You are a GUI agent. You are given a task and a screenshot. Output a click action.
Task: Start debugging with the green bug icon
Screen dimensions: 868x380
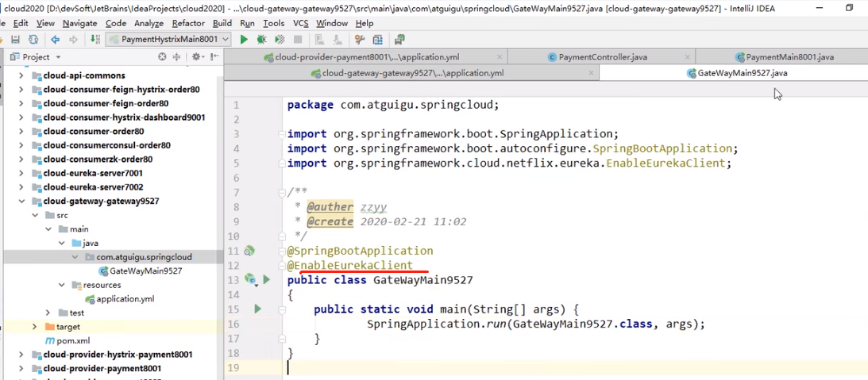[x=262, y=40]
